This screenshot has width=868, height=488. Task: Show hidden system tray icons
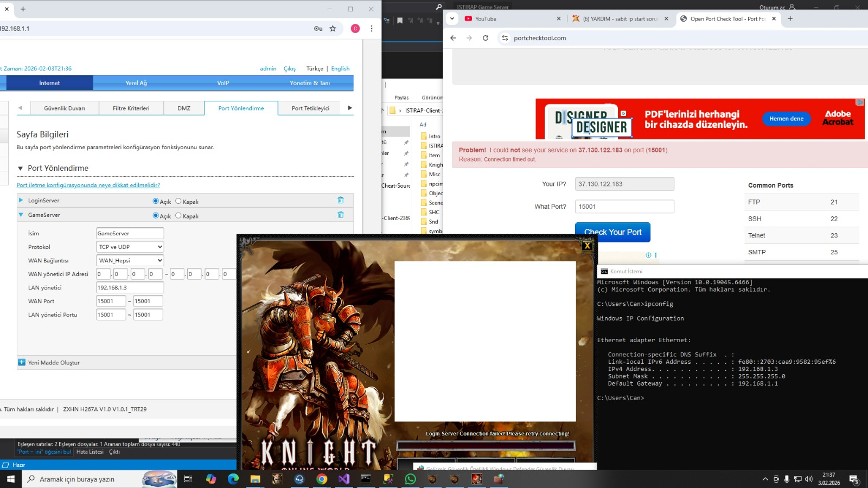point(765,479)
